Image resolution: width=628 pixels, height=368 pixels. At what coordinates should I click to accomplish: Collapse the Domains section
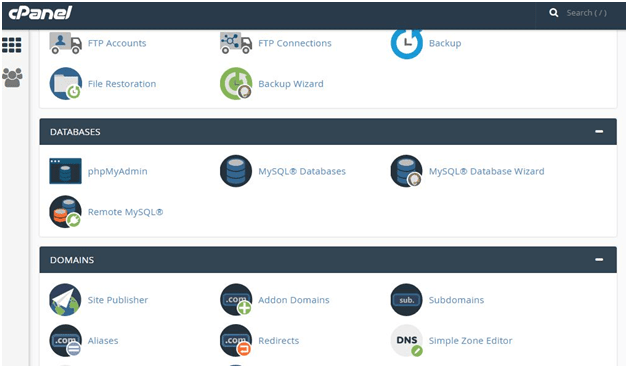pos(599,259)
